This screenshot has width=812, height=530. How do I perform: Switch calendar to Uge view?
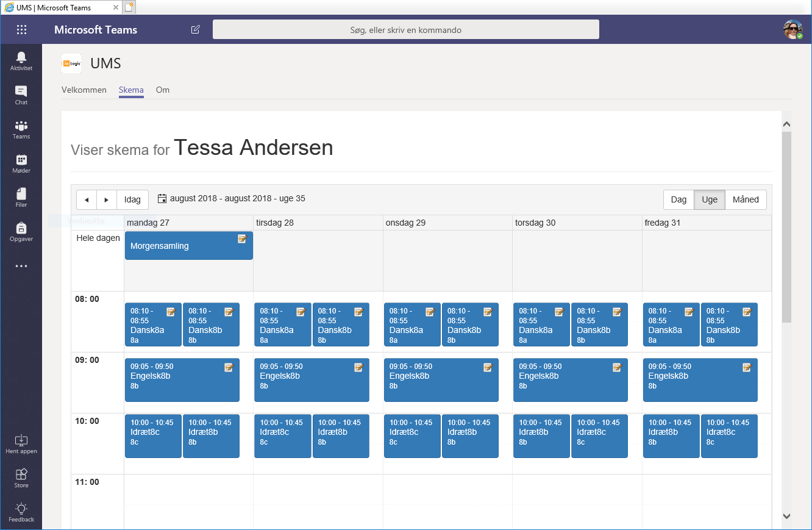[x=710, y=199]
